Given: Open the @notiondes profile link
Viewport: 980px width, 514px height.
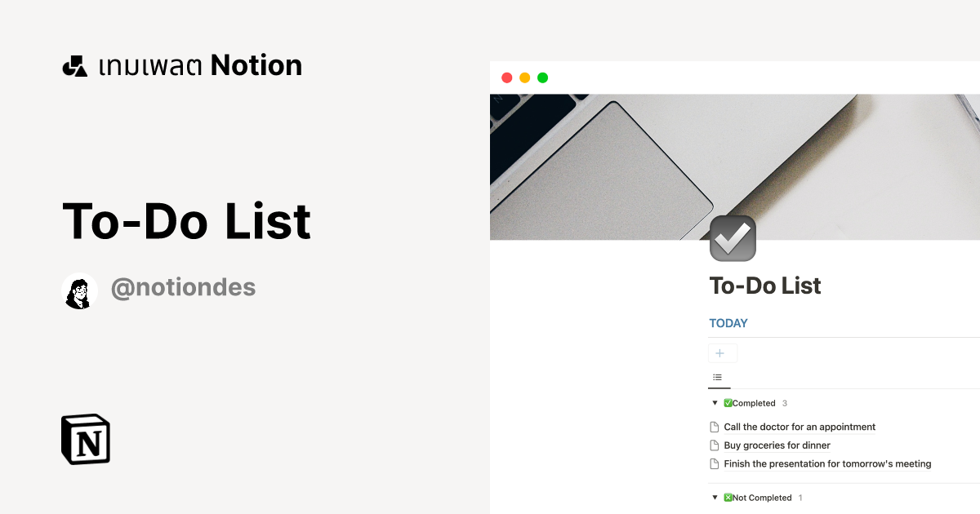Looking at the screenshot, I should (184, 287).
